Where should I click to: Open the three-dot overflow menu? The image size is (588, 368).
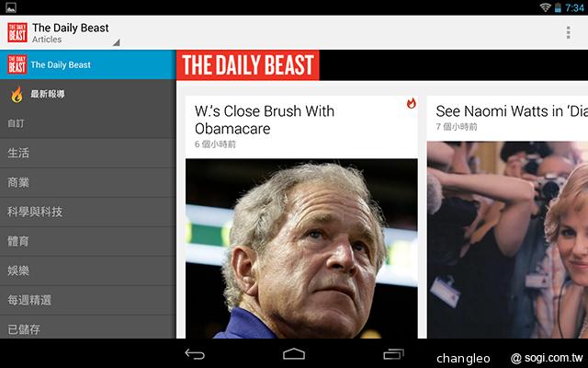pyautogui.click(x=568, y=33)
